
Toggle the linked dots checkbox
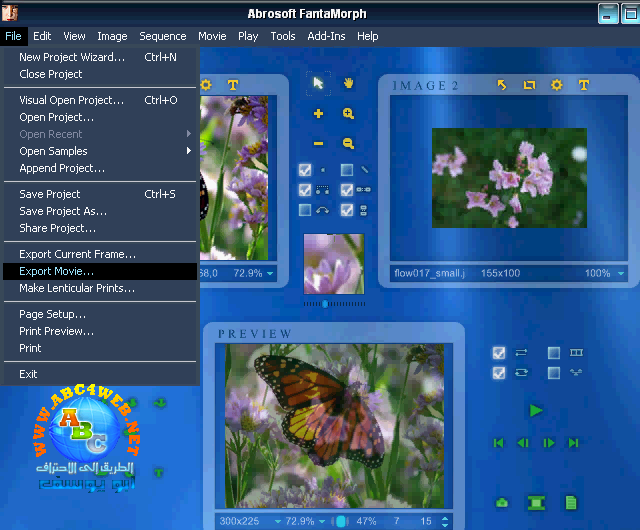347,190
